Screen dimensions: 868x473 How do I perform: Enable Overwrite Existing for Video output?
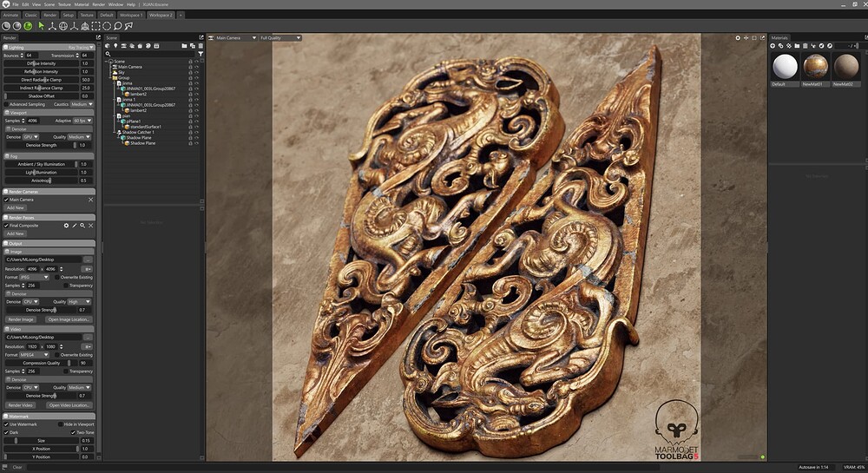pos(57,355)
